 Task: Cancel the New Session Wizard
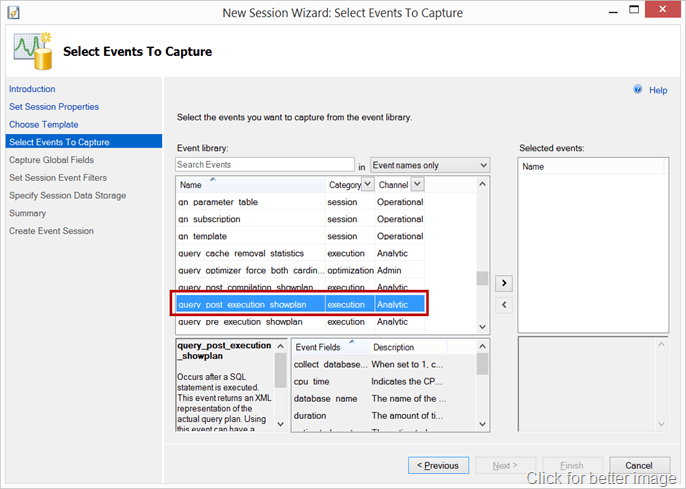click(x=638, y=465)
